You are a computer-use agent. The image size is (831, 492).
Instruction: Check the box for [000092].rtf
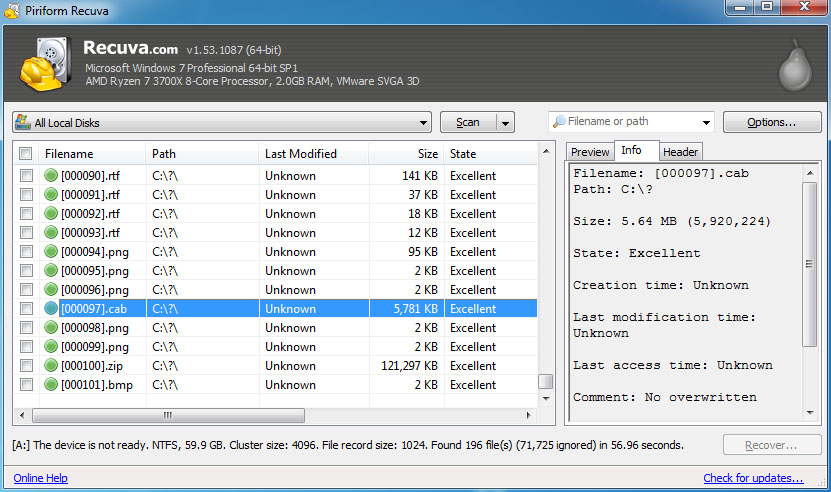coord(26,213)
